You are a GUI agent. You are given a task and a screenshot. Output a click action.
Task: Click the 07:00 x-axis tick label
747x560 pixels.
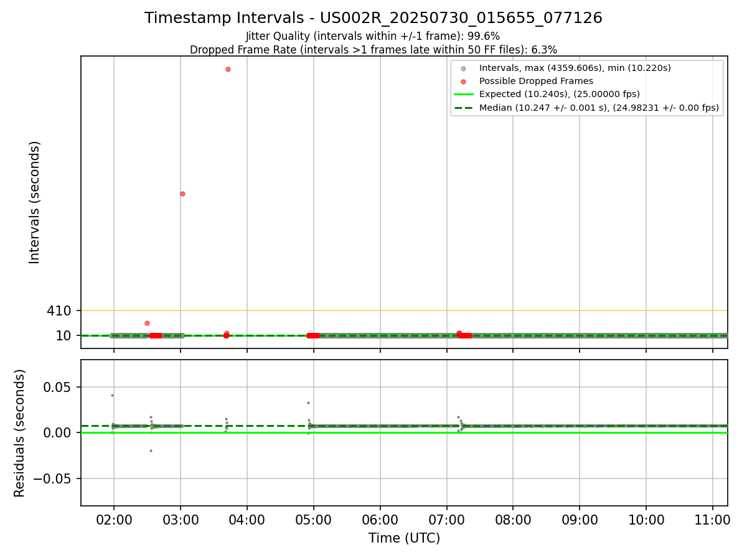pos(447,520)
